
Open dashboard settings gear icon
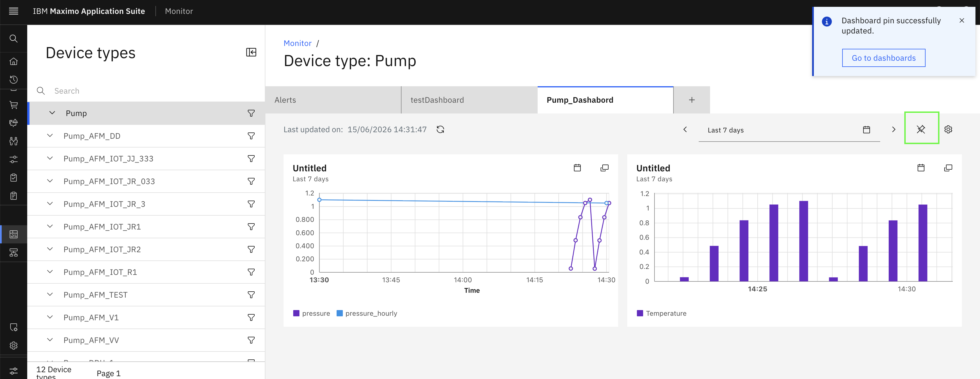pyautogui.click(x=948, y=129)
